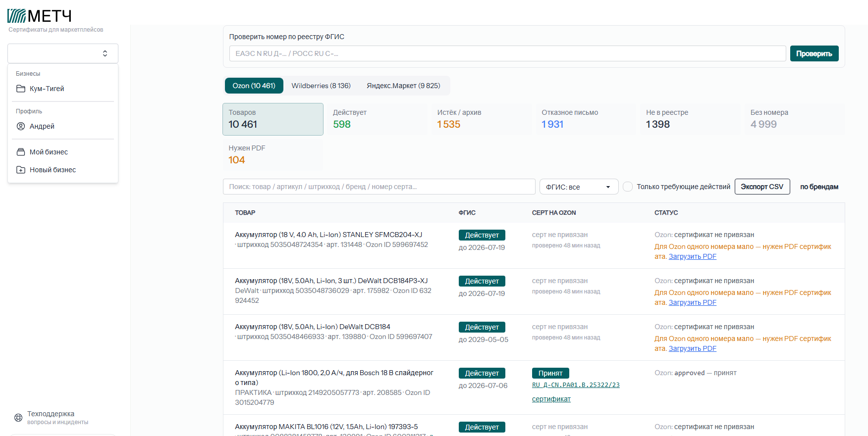
Task: Switch to the Яндекс.Маркет (9 825) tab
Action: [403, 86]
